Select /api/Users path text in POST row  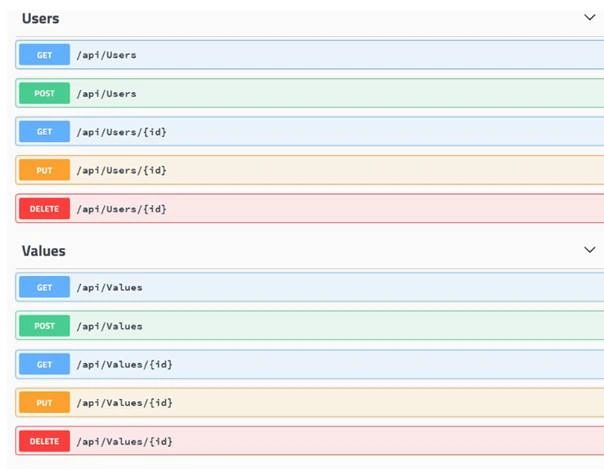[x=106, y=94]
